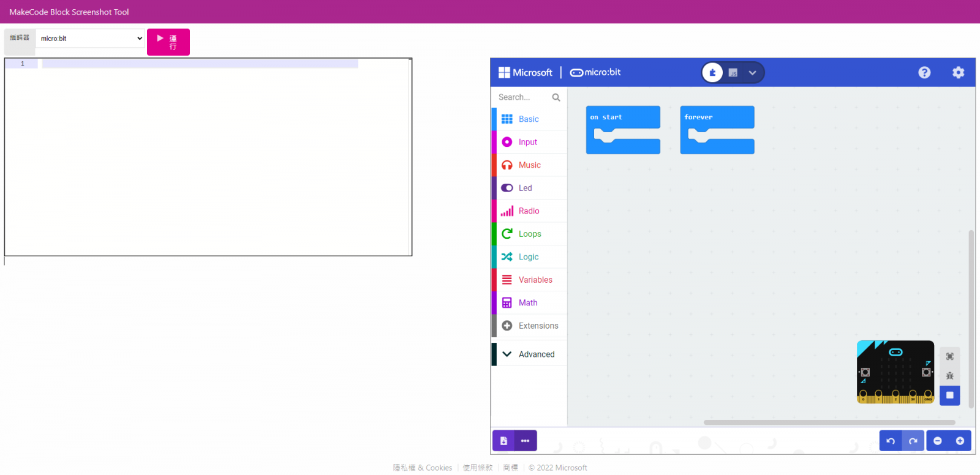Open the Help question mark menu
The height and width of the screenshot is (475, 980).
click(x=924, y=72)
